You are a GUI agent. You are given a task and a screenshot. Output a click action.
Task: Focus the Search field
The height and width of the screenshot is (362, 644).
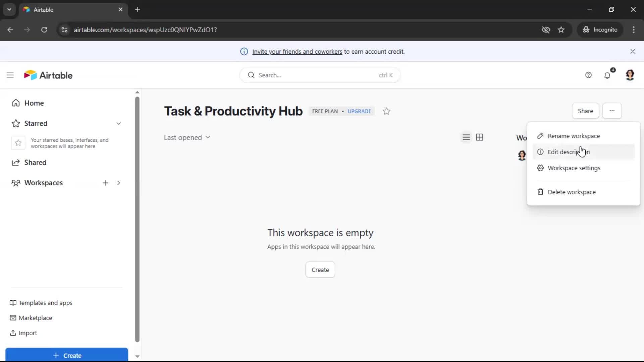320,75
